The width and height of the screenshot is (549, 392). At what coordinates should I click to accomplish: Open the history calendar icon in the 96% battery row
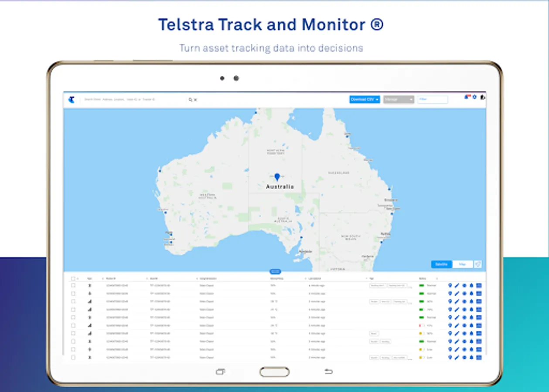479,301
